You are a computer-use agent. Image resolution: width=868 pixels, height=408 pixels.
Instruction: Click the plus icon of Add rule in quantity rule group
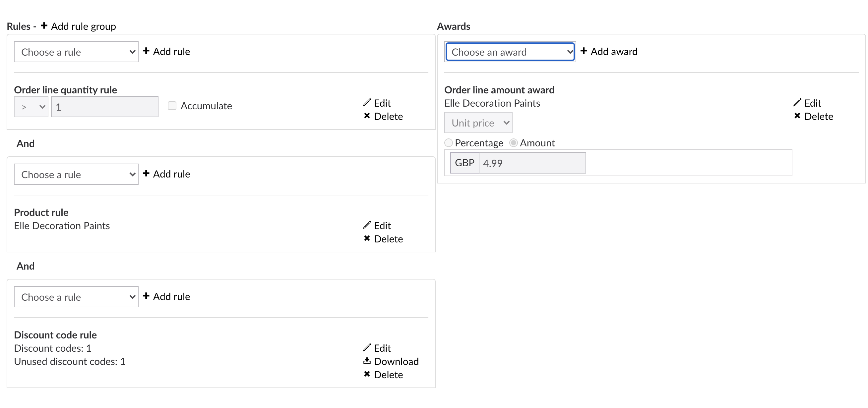(x=146, y=51)
